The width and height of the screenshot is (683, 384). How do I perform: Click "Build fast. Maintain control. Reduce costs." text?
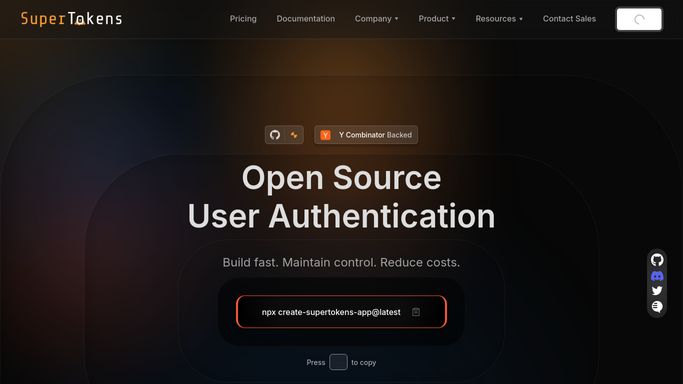coord(342,263)
